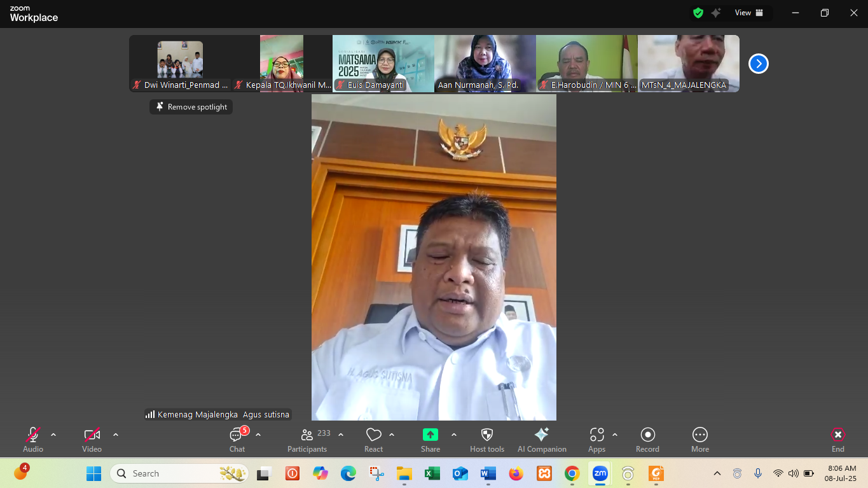Start recording the meeting
Screen dimensions: 868x488
click(647, 439)
